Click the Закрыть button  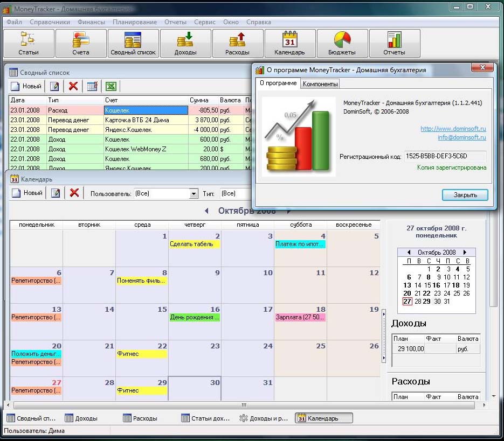click(x=465, y=194)
